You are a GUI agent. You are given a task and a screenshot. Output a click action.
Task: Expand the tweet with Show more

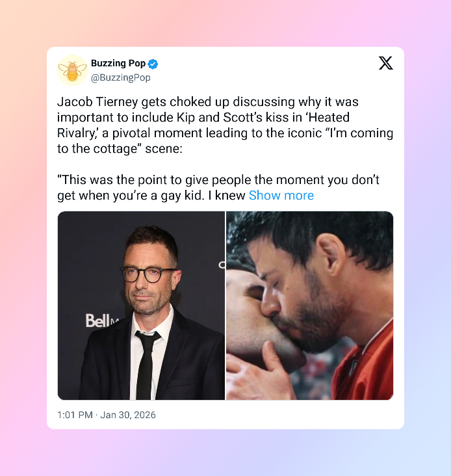pos(281,196)
